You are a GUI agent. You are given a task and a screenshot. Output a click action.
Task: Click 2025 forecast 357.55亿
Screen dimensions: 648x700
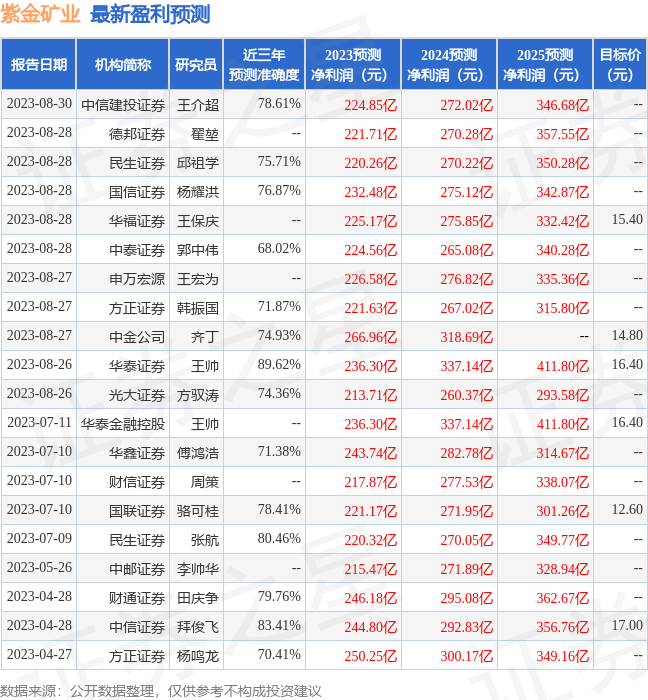click(x=562, y=134)
